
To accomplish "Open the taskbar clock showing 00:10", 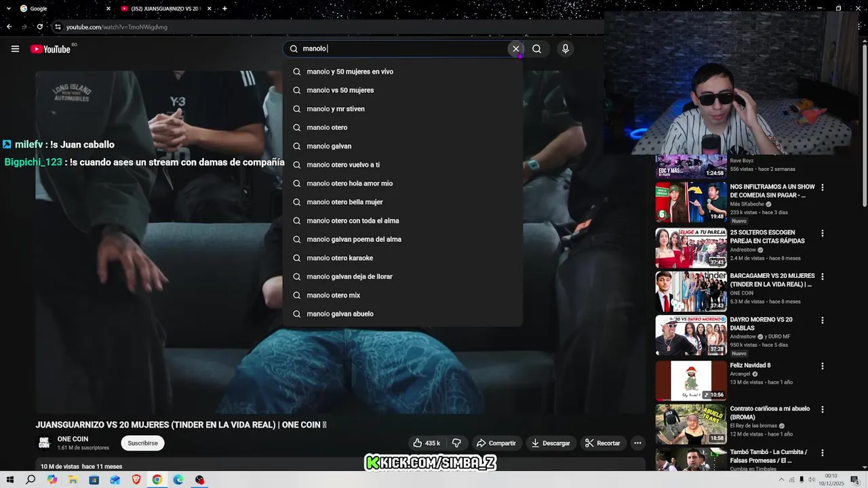I will tap(831, 479).
